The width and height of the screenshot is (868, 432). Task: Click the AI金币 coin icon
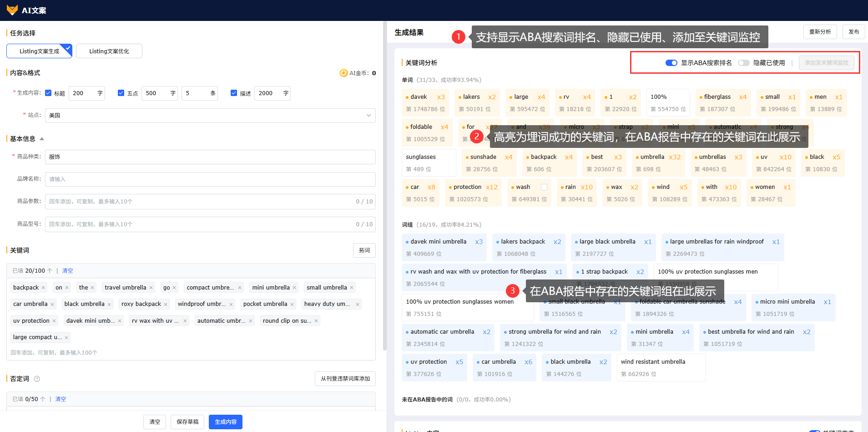point(343,73)
